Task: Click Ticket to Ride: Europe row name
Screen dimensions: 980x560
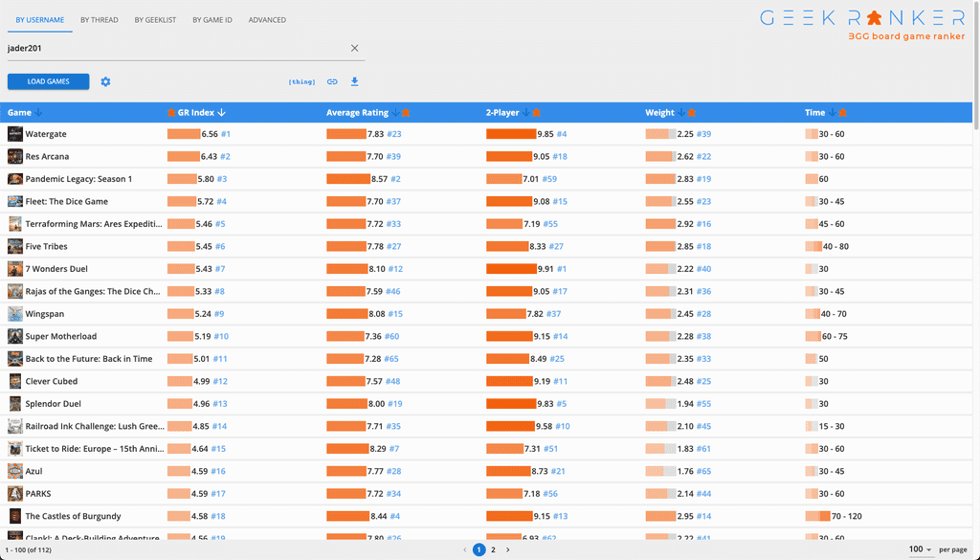Action: click(x=95, y=449)
